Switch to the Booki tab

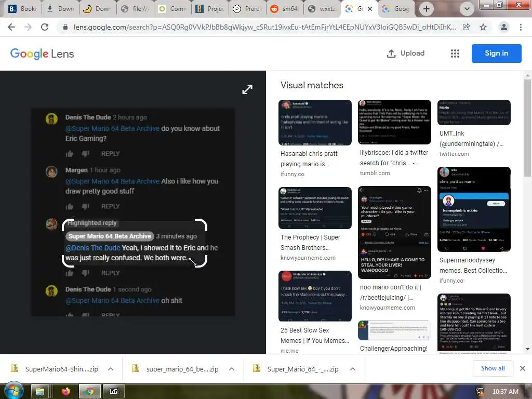coord(22,9)
